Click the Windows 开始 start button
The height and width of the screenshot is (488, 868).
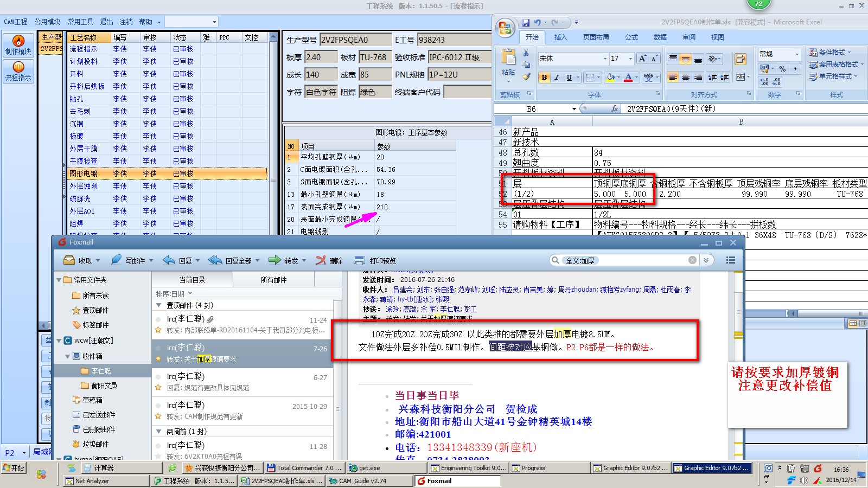14,467
